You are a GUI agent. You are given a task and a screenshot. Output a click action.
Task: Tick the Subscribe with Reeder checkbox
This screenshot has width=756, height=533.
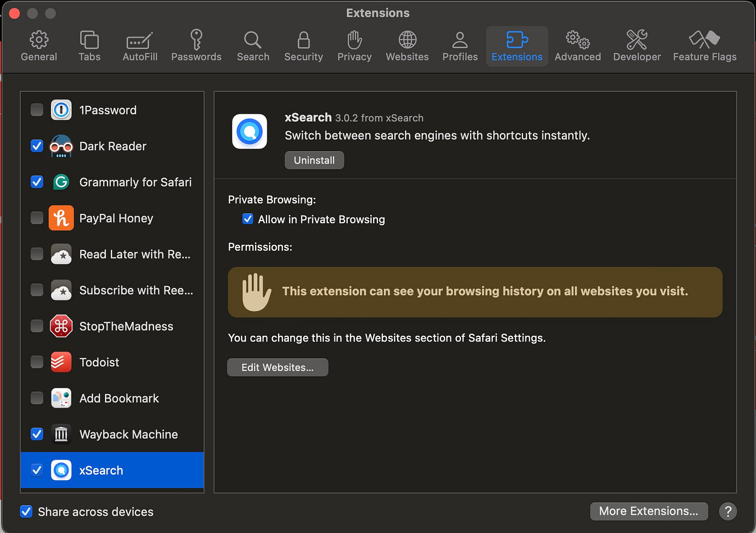(x=37, y=290)
